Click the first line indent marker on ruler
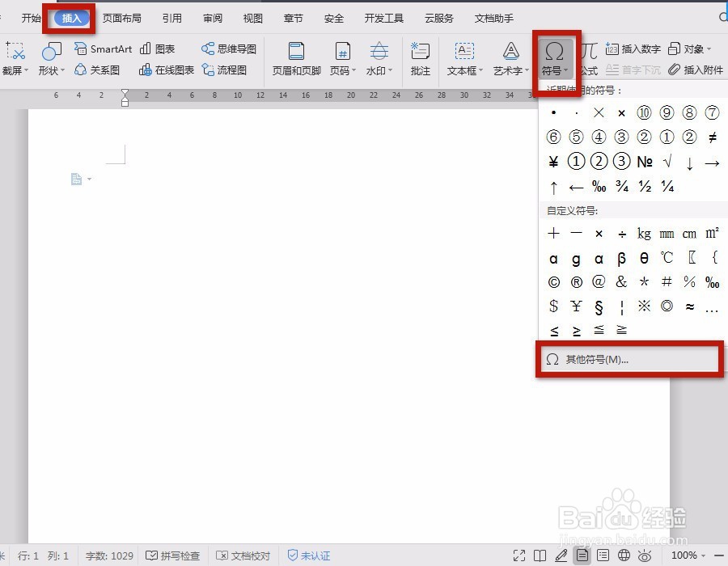 [x=125, y=93]
